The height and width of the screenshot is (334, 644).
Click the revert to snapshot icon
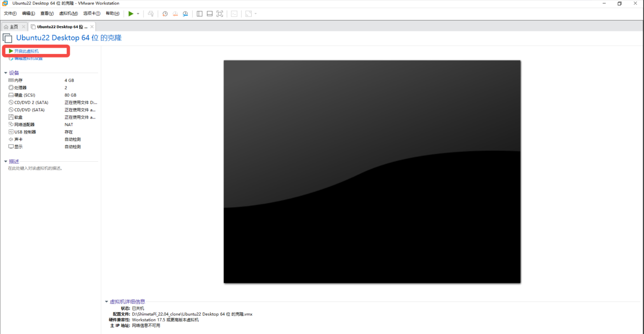coord(175,14)
